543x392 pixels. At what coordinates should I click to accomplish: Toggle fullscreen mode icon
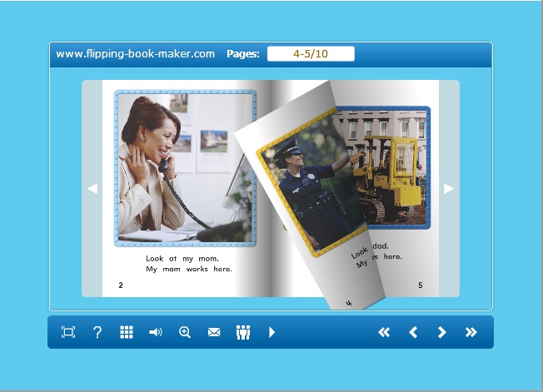pyautogui.click(x=68, y=332)
